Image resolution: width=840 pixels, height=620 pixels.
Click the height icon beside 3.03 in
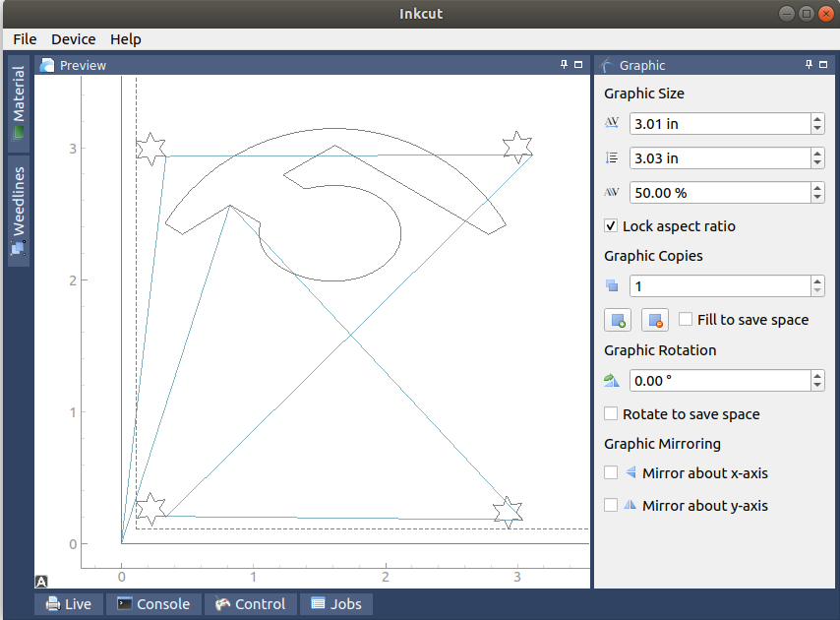click(x=612, y=157)
